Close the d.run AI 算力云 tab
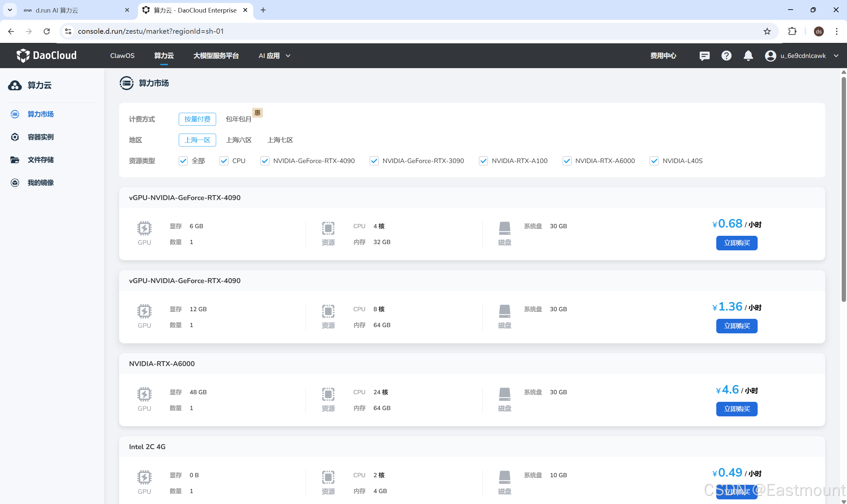The image size is (847, 504). tap(127, 10)
